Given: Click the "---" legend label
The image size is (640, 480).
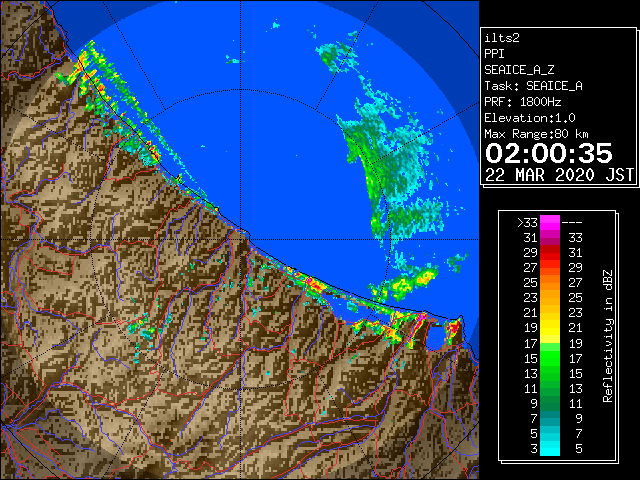Looking at the screenshot, I should point(571,222).
